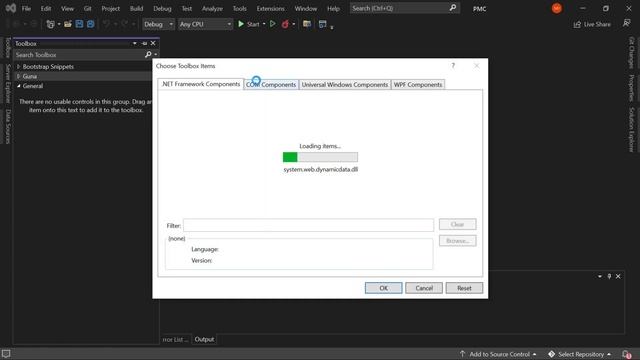Screen dimensions: 640x360
Task: Click the Toolbox search magnifier icon
Action: pos(148,55)
